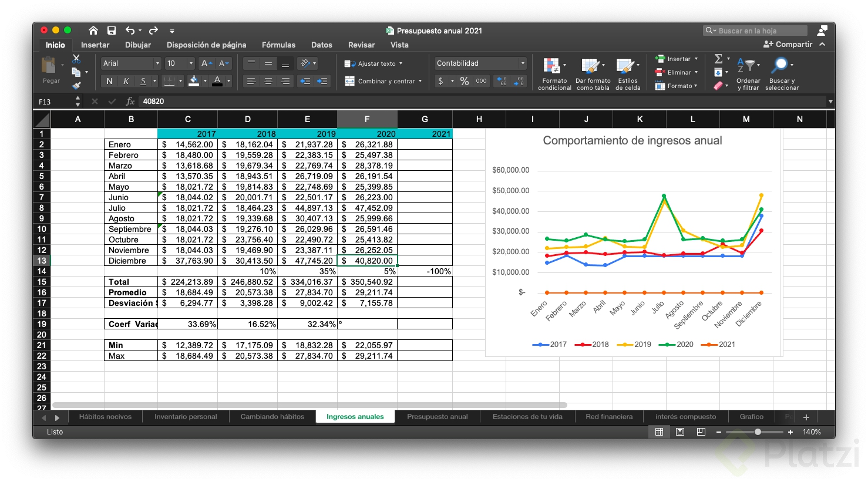Viewport: 868px width, 482px height.
Task: Adjust the zoom slider handle
Action: pos(758,432)
